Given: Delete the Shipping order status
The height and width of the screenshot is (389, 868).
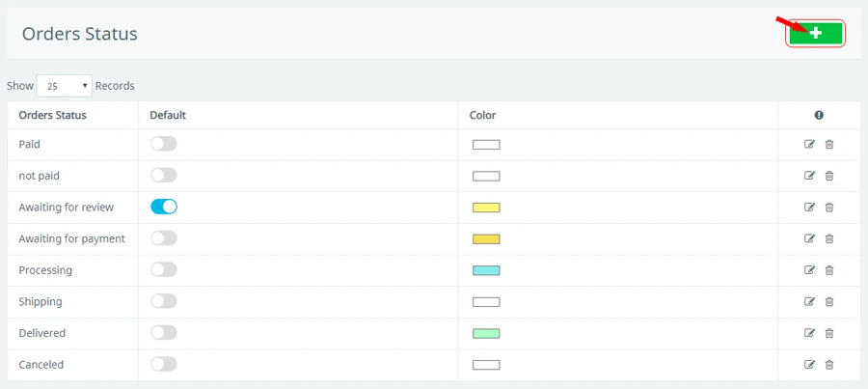Looking at the screenshot, I should [829, 301].
